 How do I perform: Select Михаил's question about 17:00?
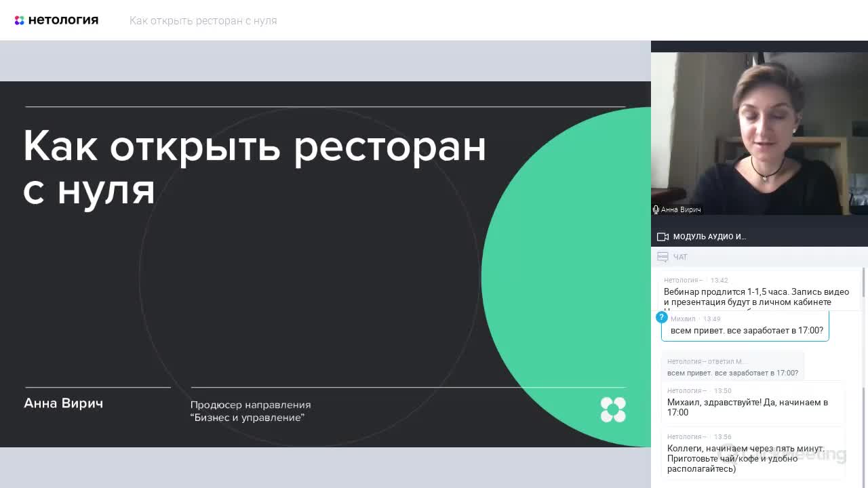[745, 326]
